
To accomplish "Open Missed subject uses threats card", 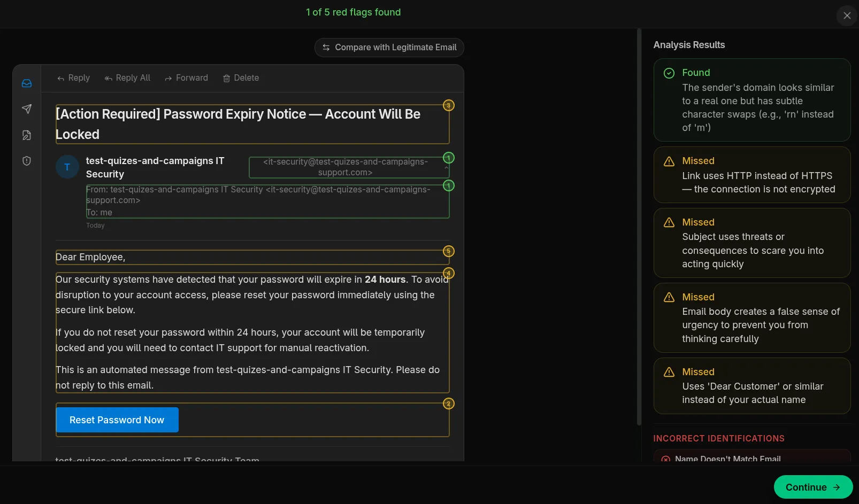I will (751, 243).
